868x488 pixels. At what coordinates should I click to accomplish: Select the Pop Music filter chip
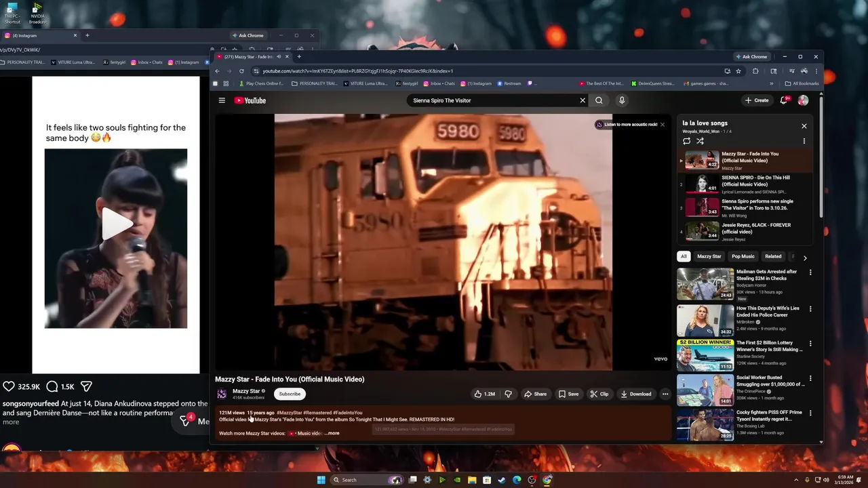[743, 256]
